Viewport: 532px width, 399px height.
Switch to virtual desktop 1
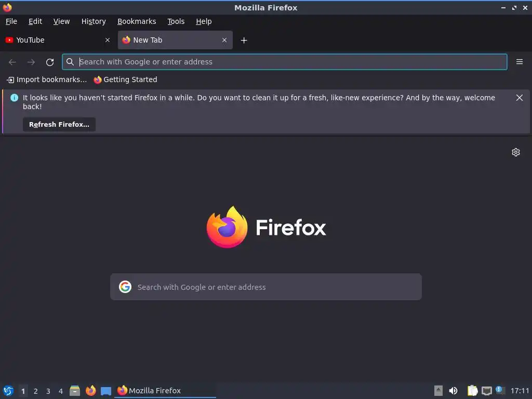23,391
